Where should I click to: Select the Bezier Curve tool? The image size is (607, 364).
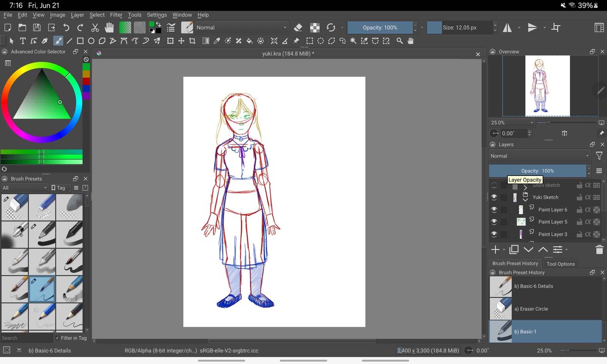click(124, 41)
